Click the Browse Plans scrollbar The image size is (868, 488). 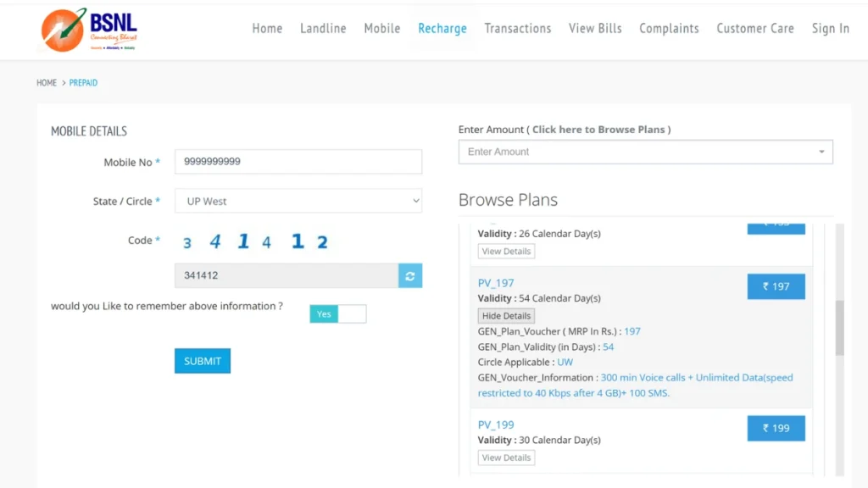[x=839, y=327]
